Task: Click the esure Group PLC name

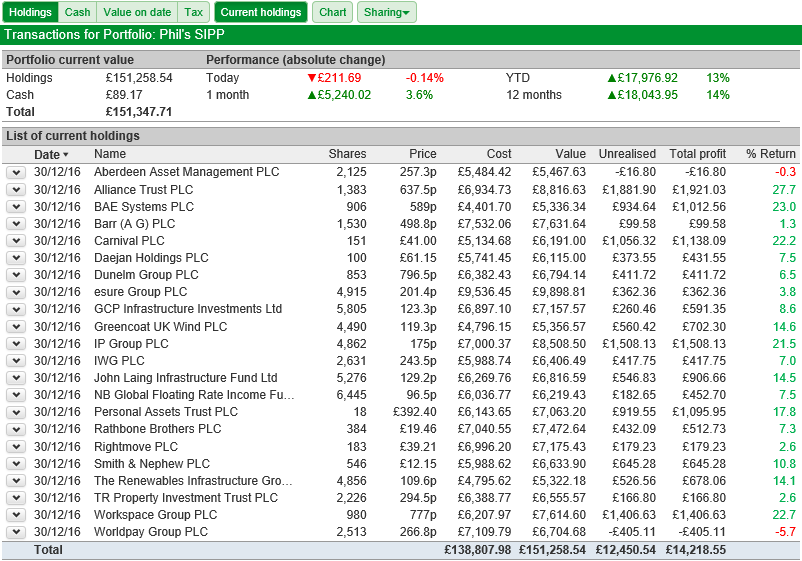Action: click(x=141, y=292)
